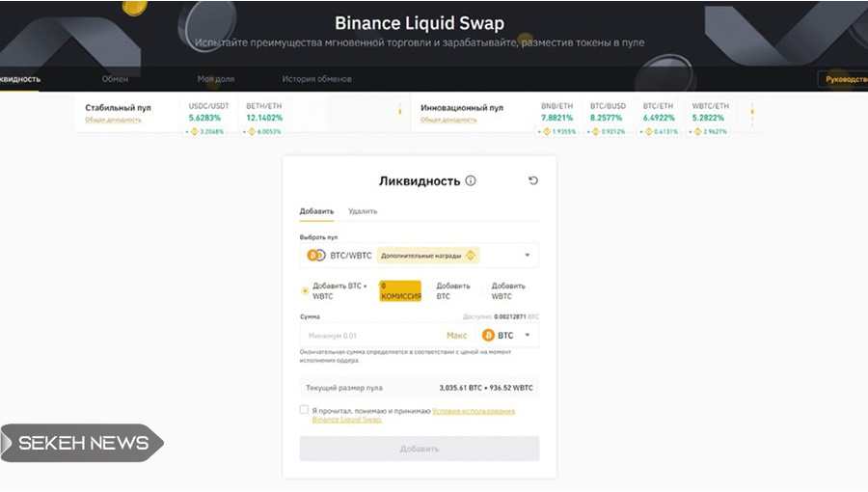868x492 pixels.
Task: Open the Обмен navigation tab
Action: tap(115, 79)
